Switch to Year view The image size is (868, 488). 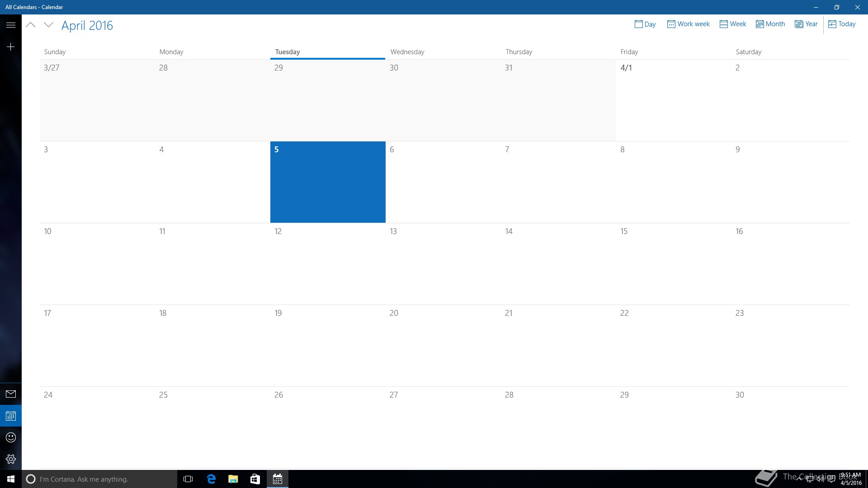[806, 24]
